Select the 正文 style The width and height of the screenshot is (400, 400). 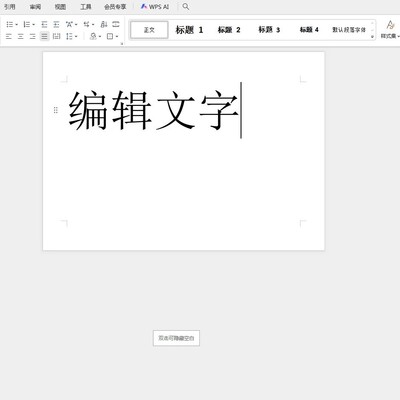pos(149,30)
